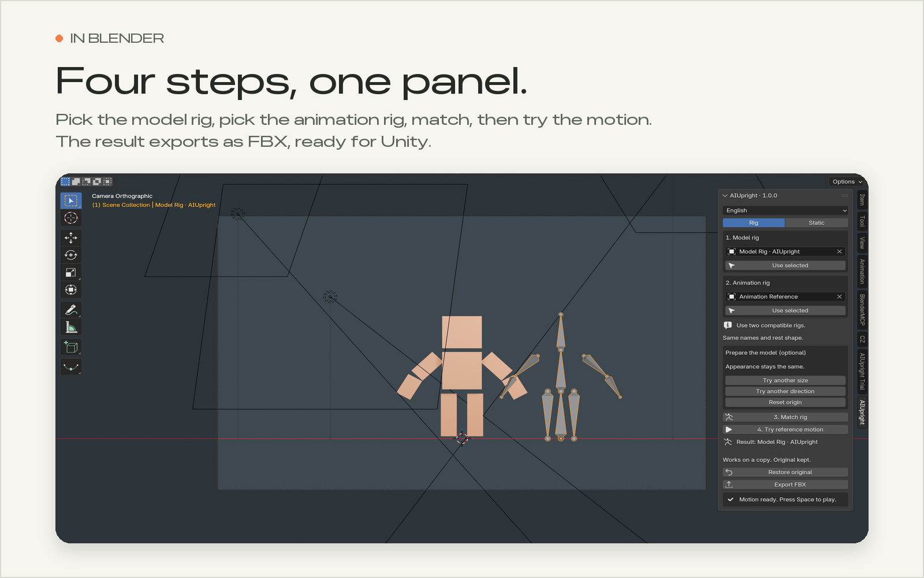This screenshot has width=924, height=578.
Task: Pick the Transform tool
Action: [x=71, y=290]
